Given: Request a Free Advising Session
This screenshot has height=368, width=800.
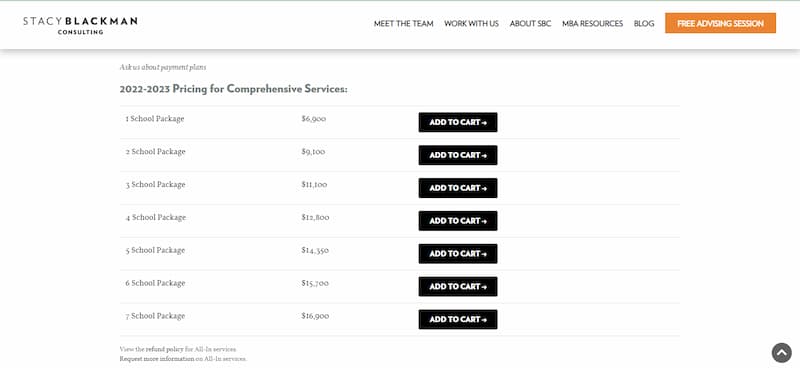Looking at the screenshot, I should coord(720,23).
